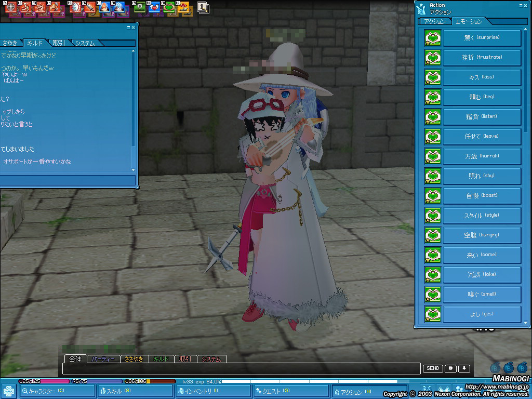Perform the 驚く (surprise) emotion

(x=482, y=37)
